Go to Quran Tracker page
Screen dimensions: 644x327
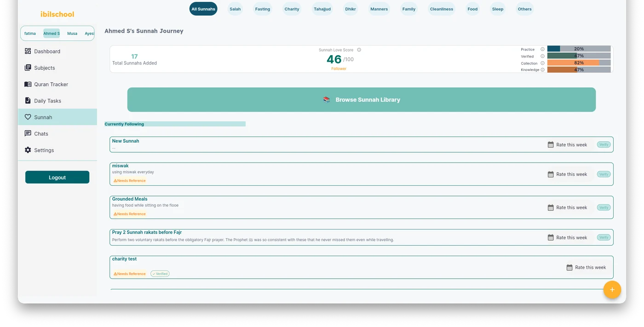[57, 84]
